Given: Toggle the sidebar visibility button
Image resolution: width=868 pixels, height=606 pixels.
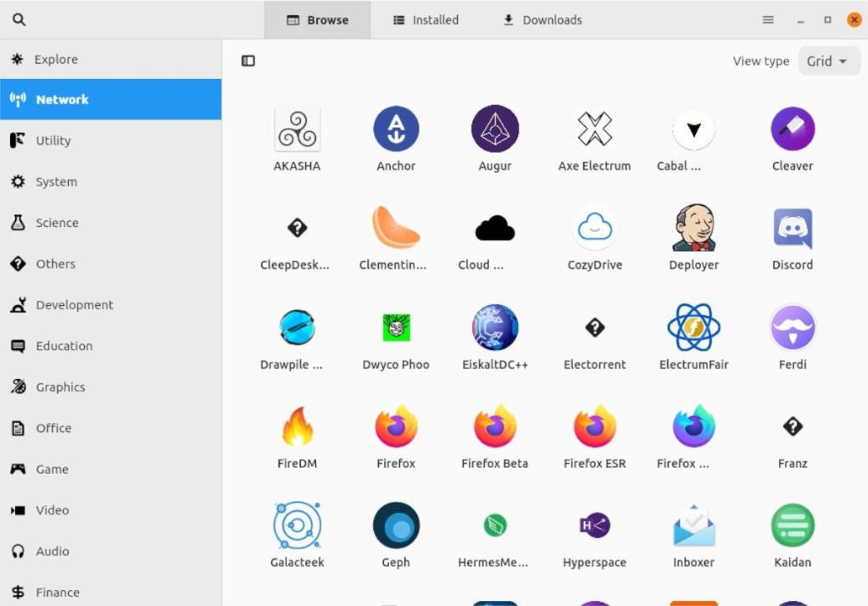Looking at the screenshot, I should [248, 60].
